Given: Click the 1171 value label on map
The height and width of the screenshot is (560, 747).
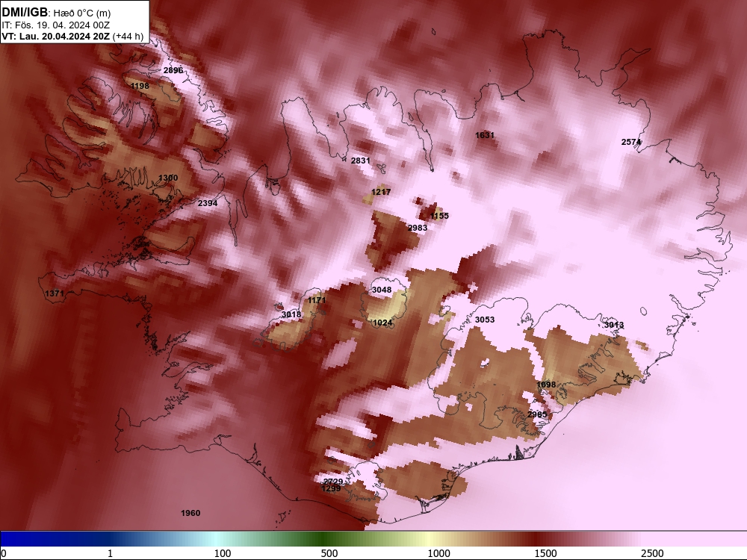Looking at the screenshot, I should 317,300.
